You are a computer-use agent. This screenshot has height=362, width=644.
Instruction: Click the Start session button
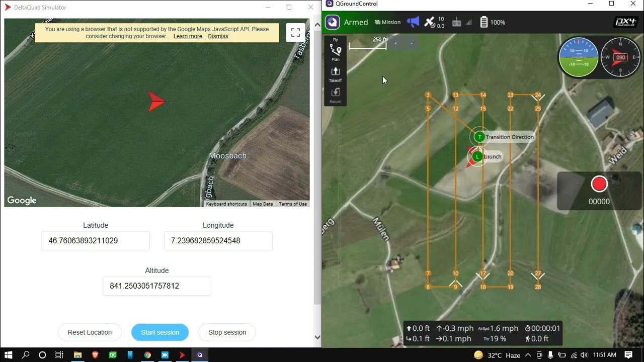tap(160, 332)
